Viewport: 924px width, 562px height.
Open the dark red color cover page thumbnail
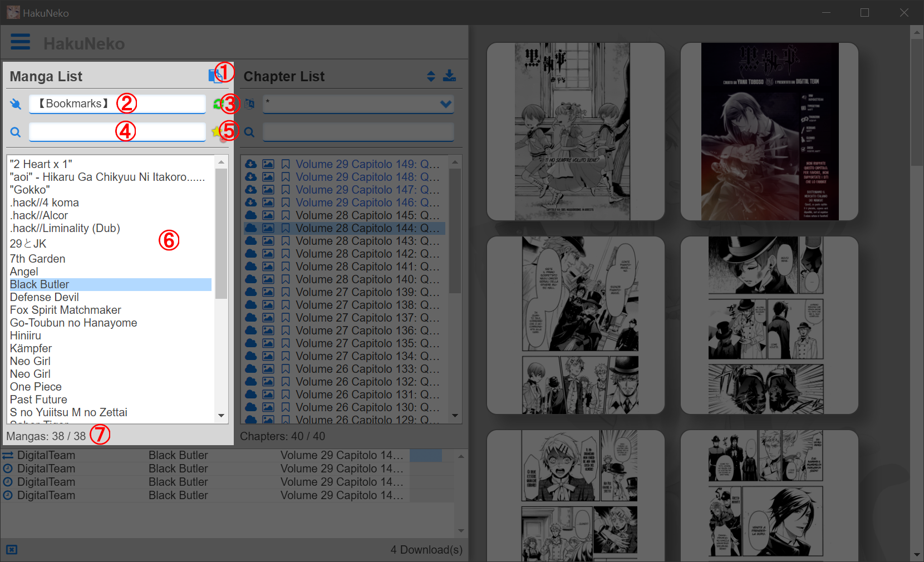[x=769, y=131]
